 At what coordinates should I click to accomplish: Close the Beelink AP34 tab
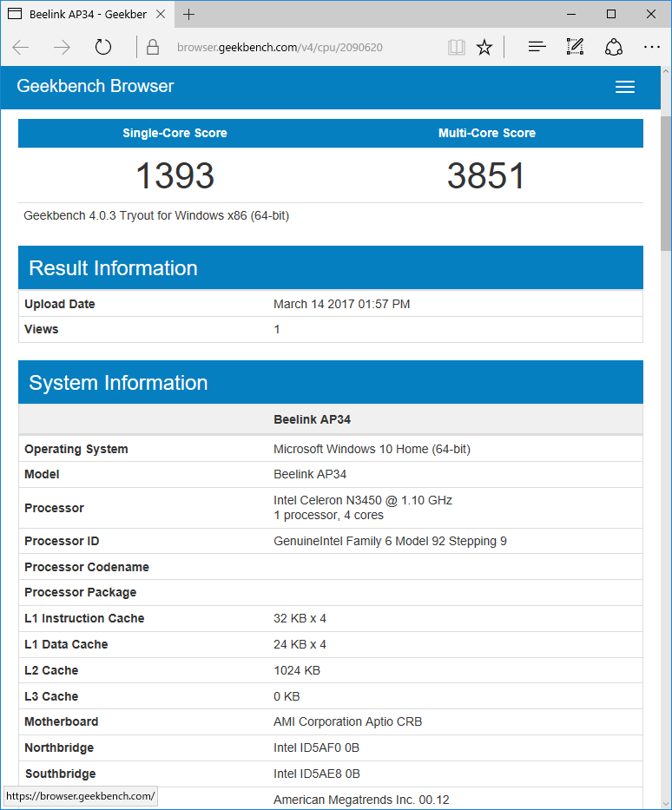tap(161, 14)
